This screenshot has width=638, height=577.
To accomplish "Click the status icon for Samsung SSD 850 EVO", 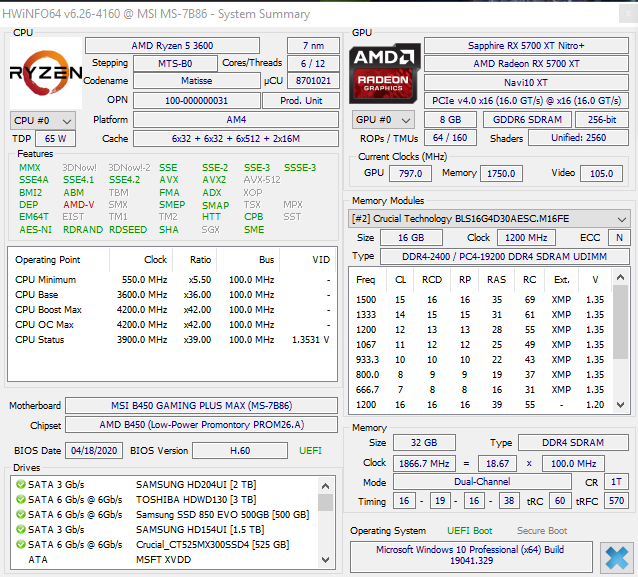I will 20,514.
